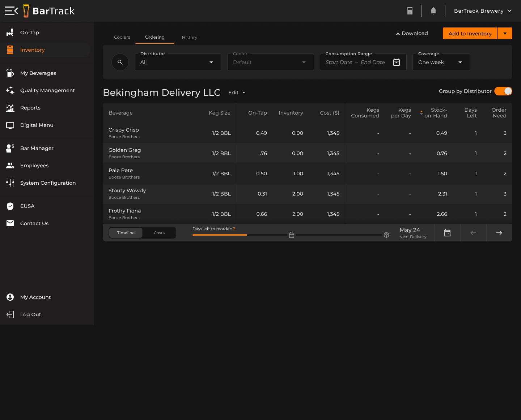Click the On-Tap tap icon
521x420 pixels.
coord(10,33)
